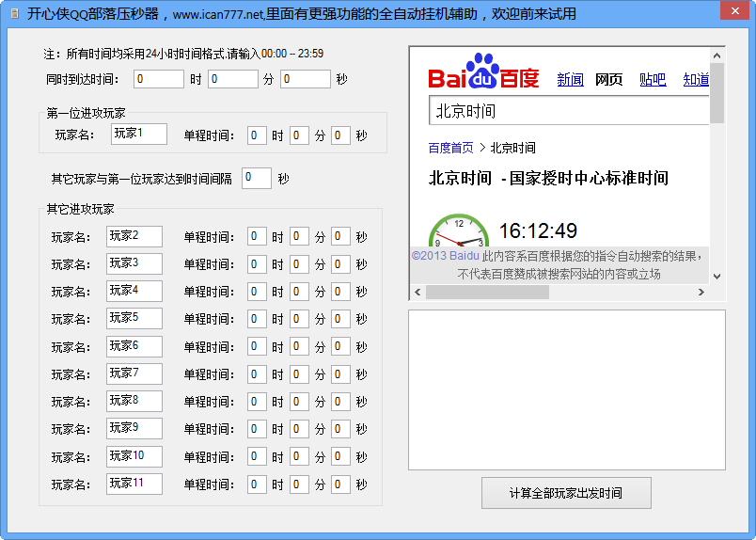Select the 玩家1 name field
Viewport: 756px width, 540px height.
(138, 135)
